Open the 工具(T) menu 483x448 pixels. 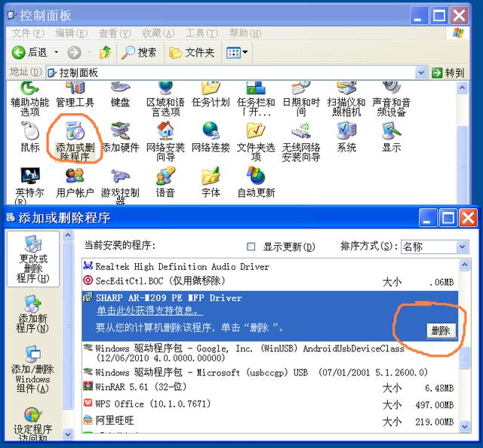[202, 33]
